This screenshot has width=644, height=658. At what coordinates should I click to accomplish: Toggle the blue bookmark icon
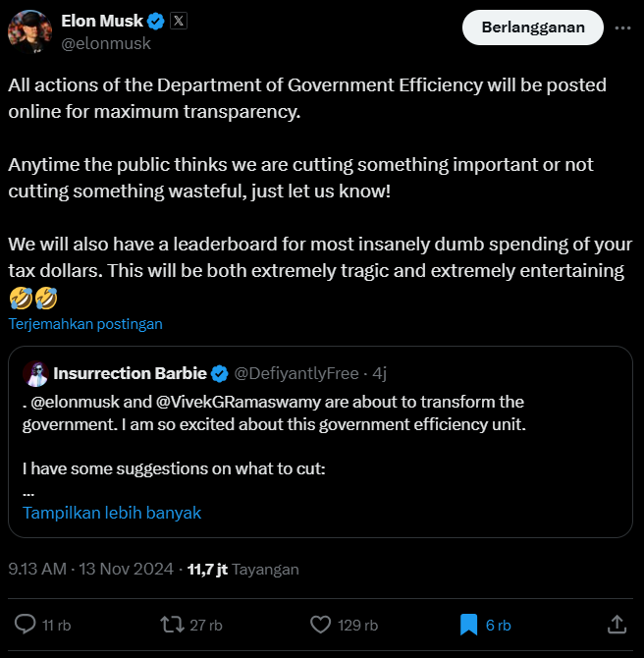(468, 624)
